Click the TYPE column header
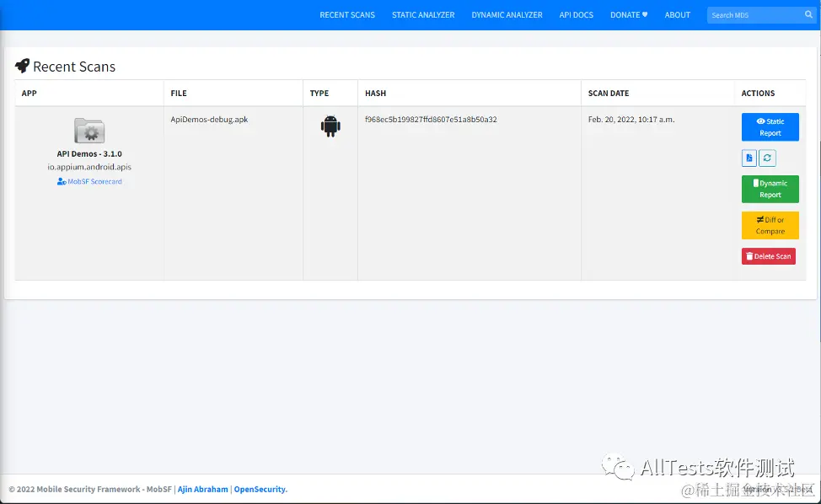The width and height of the screenshot is (821, 504). coord(319,94)
